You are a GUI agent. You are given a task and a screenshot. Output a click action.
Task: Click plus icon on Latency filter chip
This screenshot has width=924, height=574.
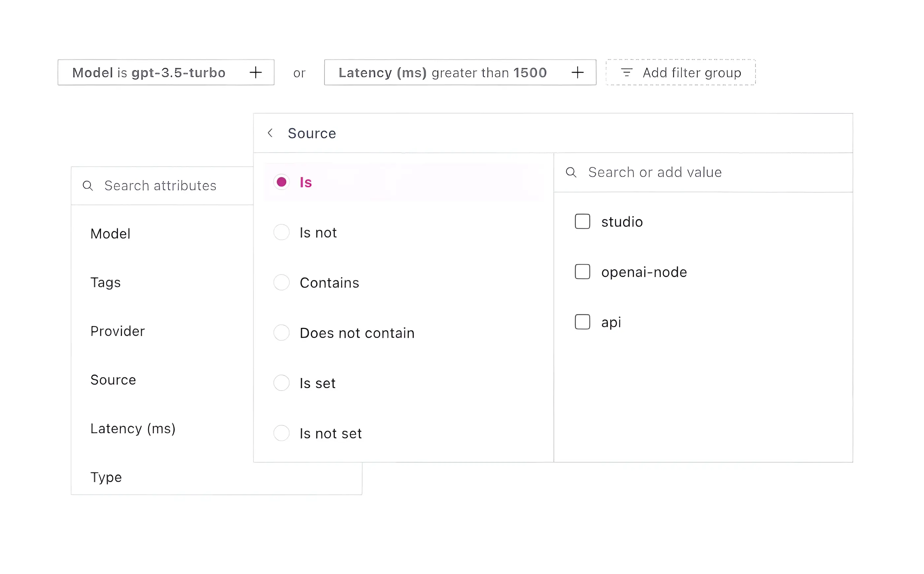pyautogui.click(x=577, y=72)
